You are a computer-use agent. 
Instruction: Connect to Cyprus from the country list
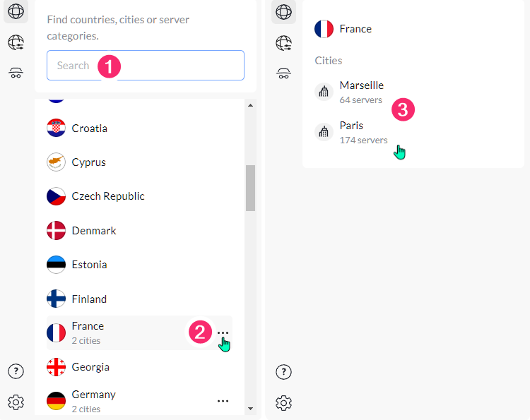tap(88, 162)
